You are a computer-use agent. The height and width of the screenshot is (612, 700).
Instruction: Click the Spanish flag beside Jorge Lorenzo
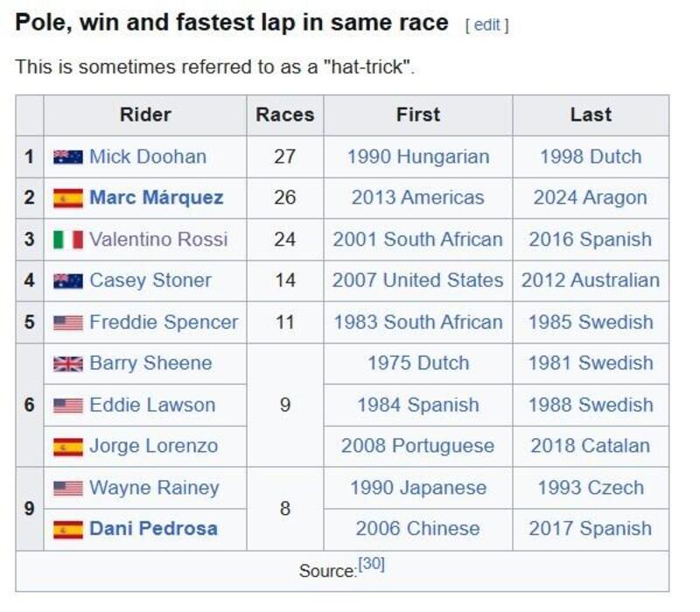pos(67,447)
